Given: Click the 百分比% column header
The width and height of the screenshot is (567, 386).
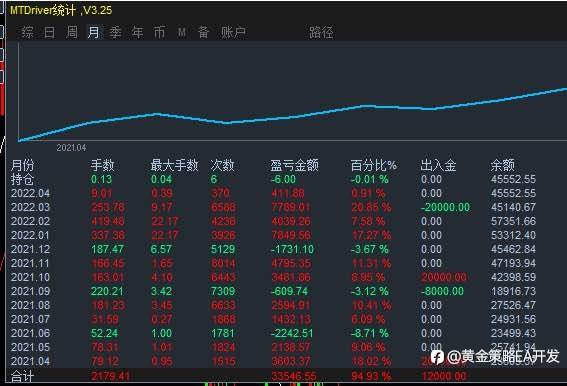Looking at the screenshot, I should [x=374, y=165].
